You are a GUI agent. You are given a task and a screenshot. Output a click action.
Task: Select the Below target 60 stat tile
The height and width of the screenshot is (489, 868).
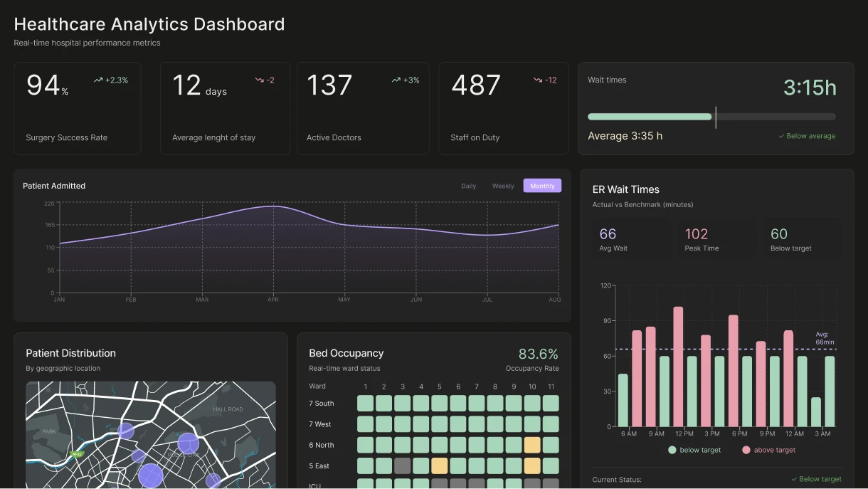(801, 239)
